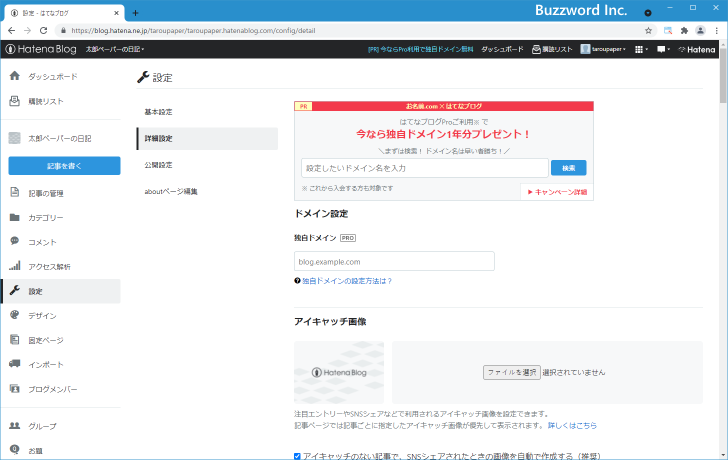Toggle アイキャッチのない記事 auto-create image checkbox
Screen dimensions: 728x460
coord(297,456)
